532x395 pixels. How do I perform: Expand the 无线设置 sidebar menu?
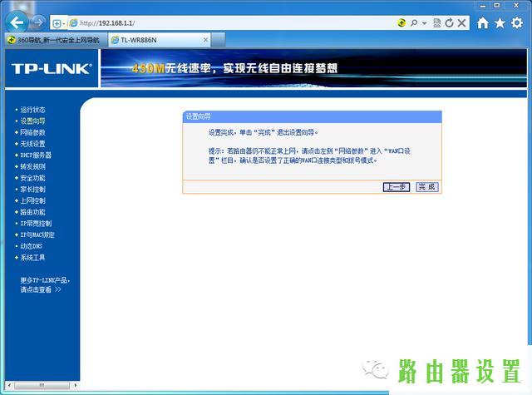click(x=32, y=144)
